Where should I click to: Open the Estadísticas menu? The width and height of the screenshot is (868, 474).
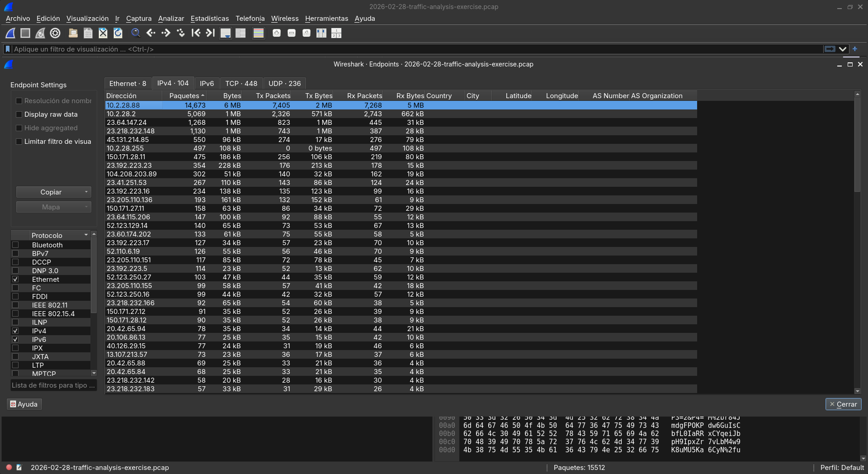210,19
